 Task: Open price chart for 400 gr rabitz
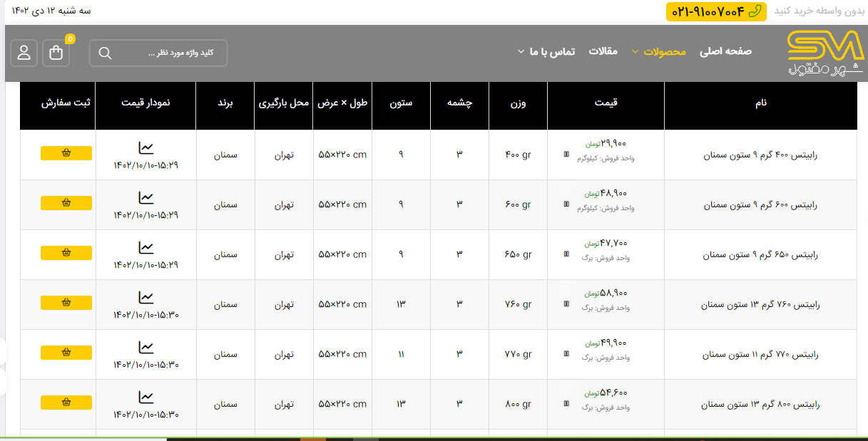pos(145,148)
